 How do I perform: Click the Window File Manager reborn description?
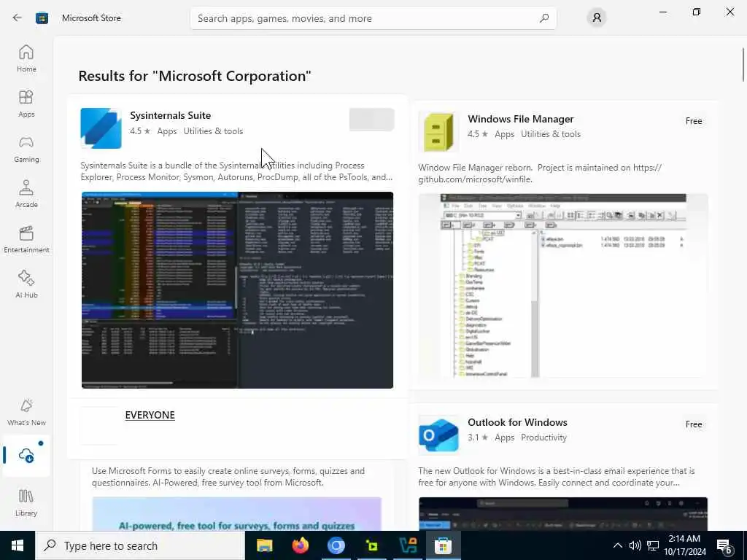540,174
